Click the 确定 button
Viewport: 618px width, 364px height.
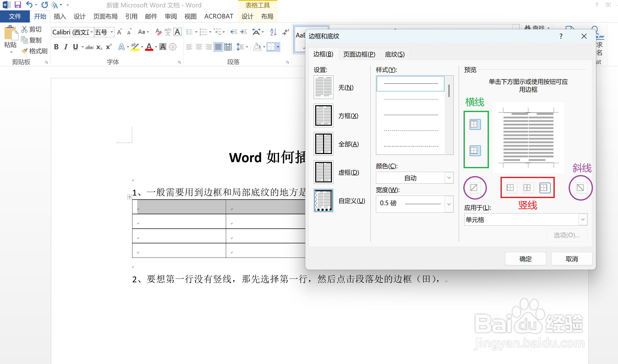(525, 259)
